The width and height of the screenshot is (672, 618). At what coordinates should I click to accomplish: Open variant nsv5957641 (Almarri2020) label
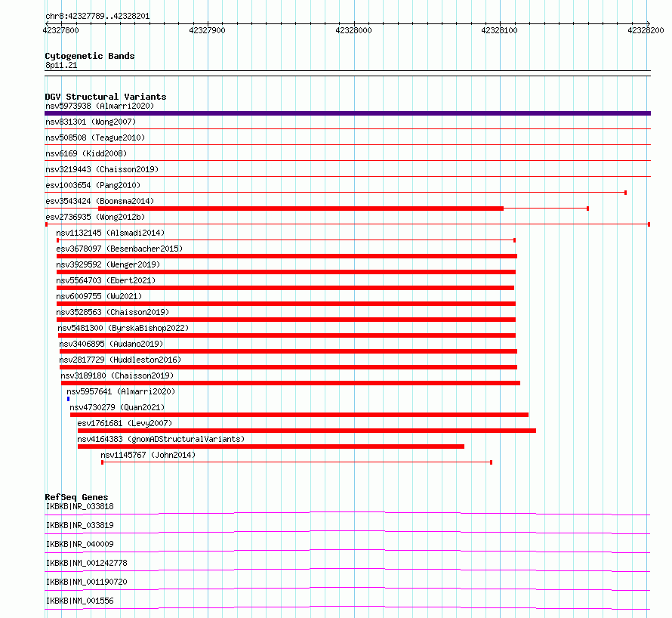pyautogui.click(x=121, y=391)
